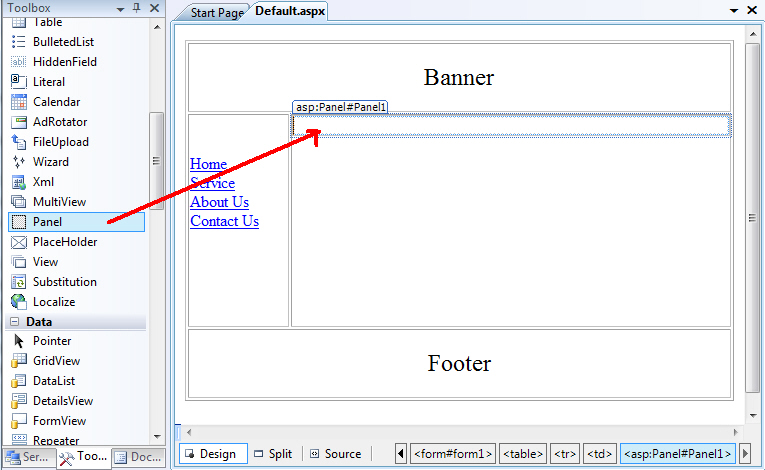Click the Home link in page
765x470 pixels.
(208, 164)
